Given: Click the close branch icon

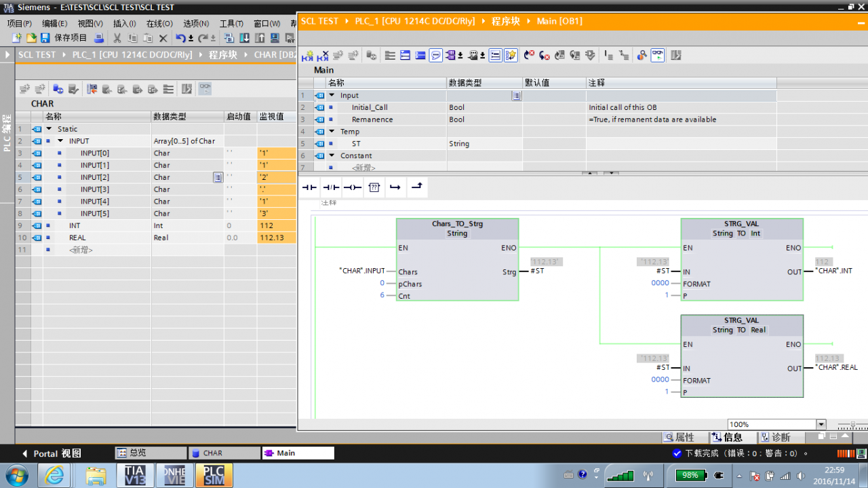Looking at the screenshot, I should pos(418,187).
